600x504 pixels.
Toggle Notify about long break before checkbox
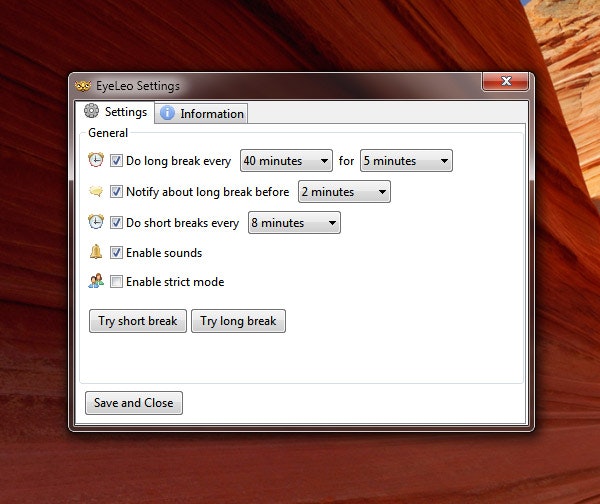tap(116, 191)
